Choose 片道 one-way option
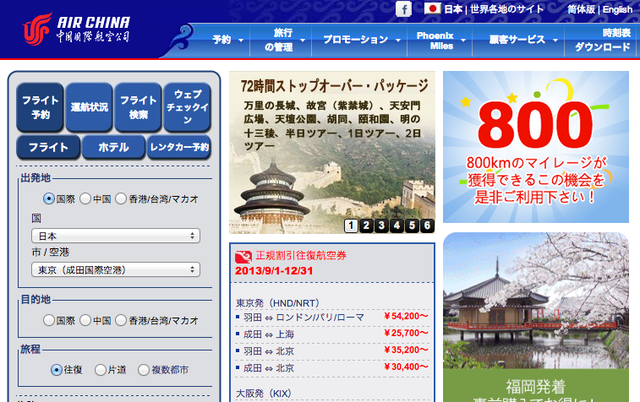This screenshot has width=640, height=402. [100, 370]
